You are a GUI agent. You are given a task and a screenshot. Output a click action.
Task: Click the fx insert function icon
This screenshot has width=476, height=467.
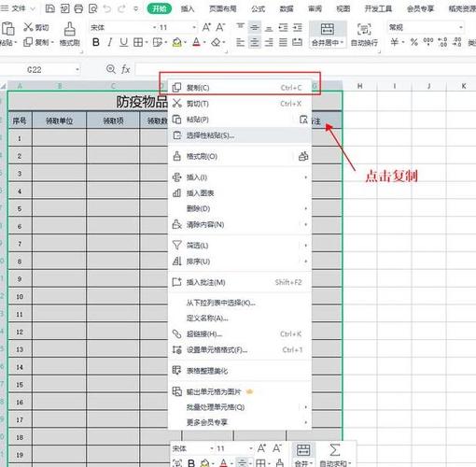tap(125, 69)
